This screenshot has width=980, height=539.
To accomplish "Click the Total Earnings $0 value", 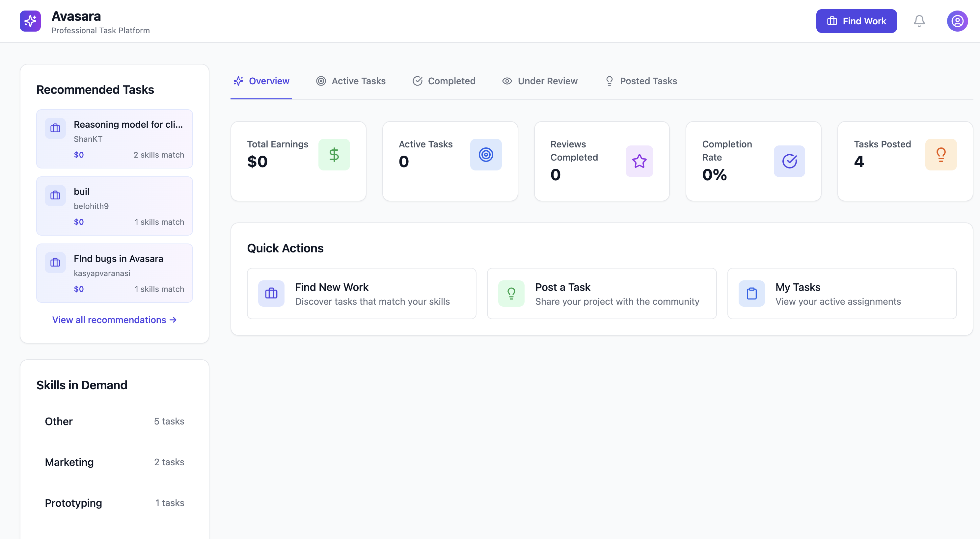I will pos(258,162).
